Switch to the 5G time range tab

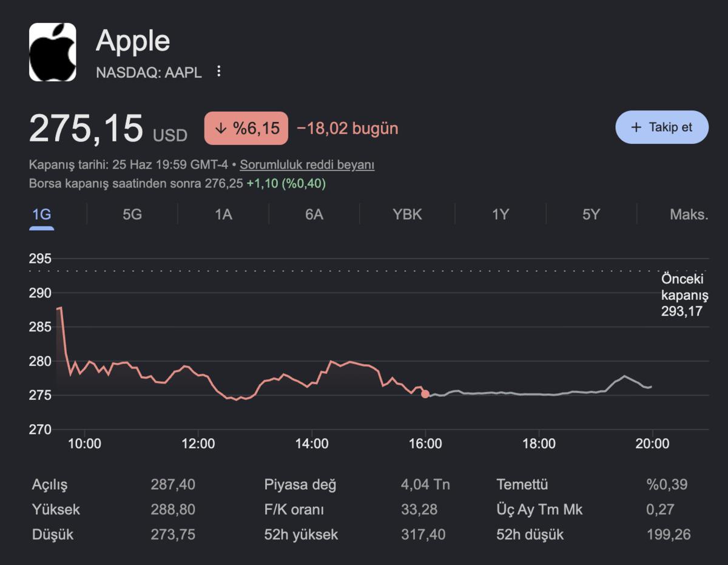[x=132, y=214]
